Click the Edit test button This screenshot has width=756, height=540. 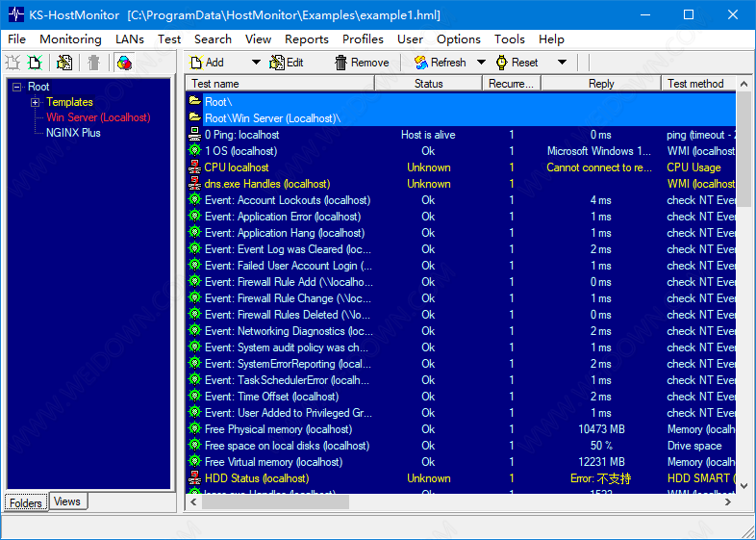tap(286, 63)
